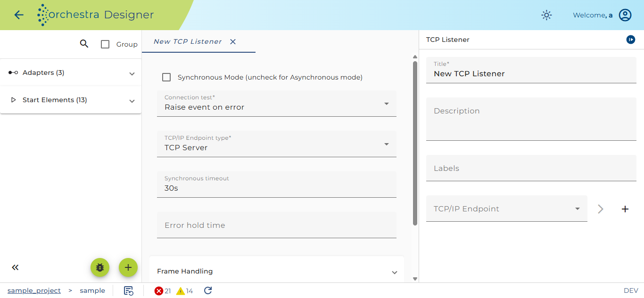Click the Start Elements triangle icon
The height and width of the screenshot is (298, 644).
(13, 100)
